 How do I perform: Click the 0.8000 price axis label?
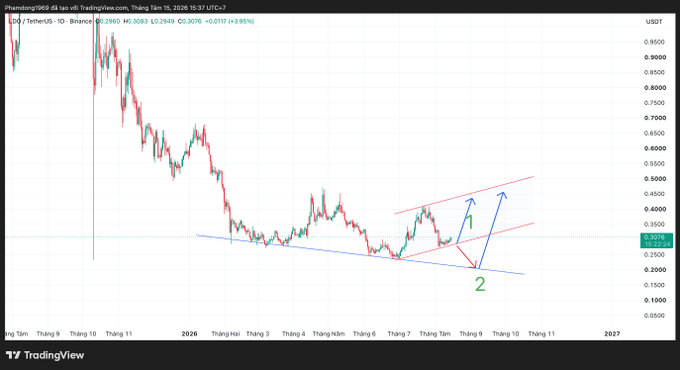[x=654, y=88]
